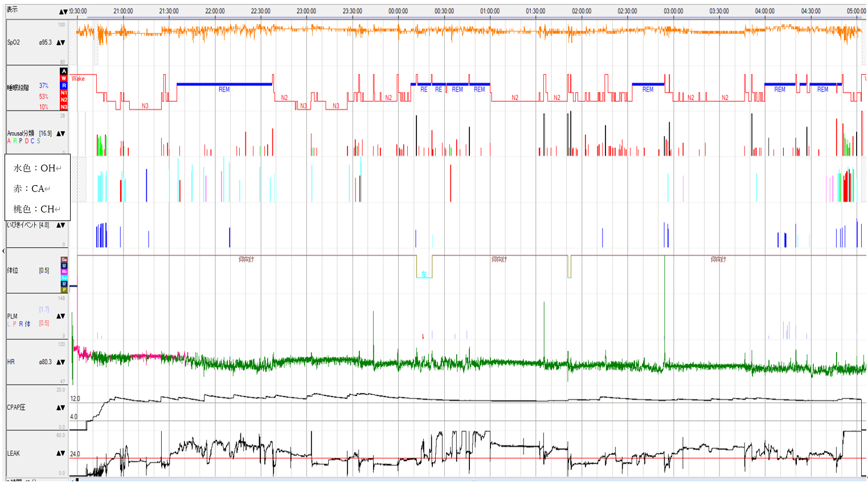The height and width of the screenshot is (483, 868).
Task: Click the CPAP圧 channel label
Action: 16,408
